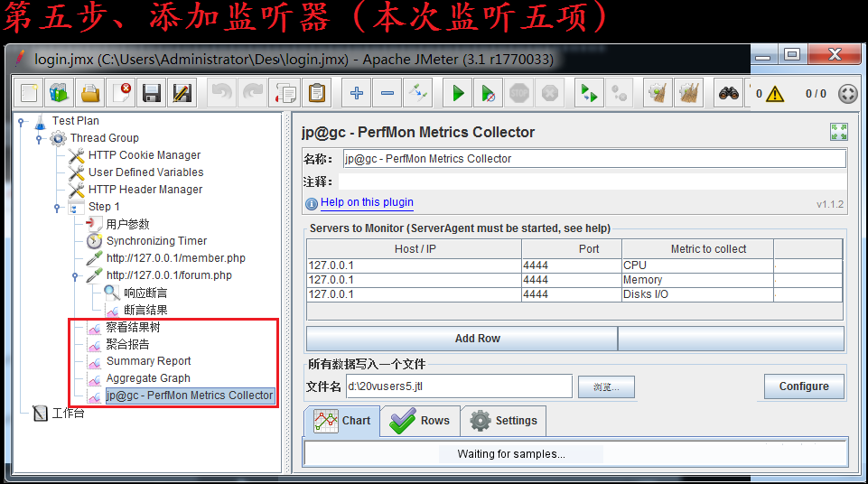Click the Copy toolbar icon
Viewport: 868px width, 484px height.
pyautogui.click(x=285, y=93)
